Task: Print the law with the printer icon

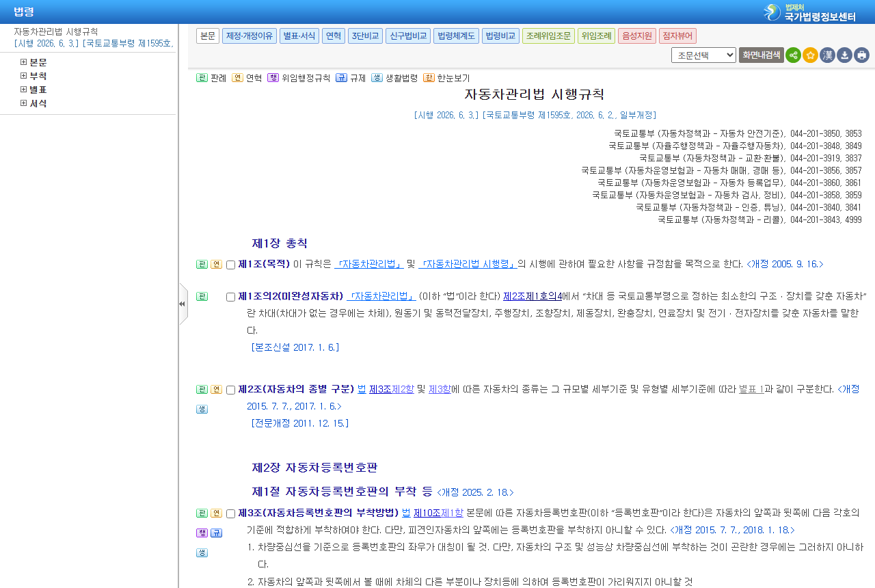Action: [x=861, y=55]
